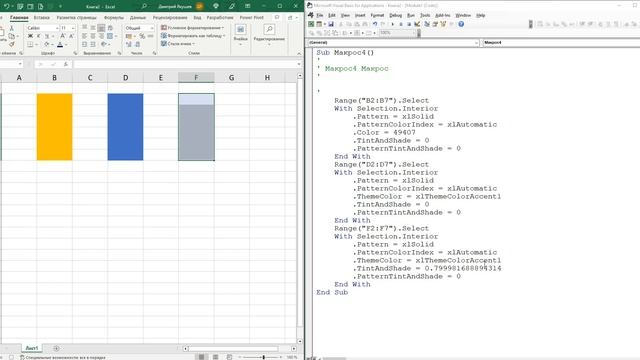Click the Excel zoom slider handle

[264, 357]
